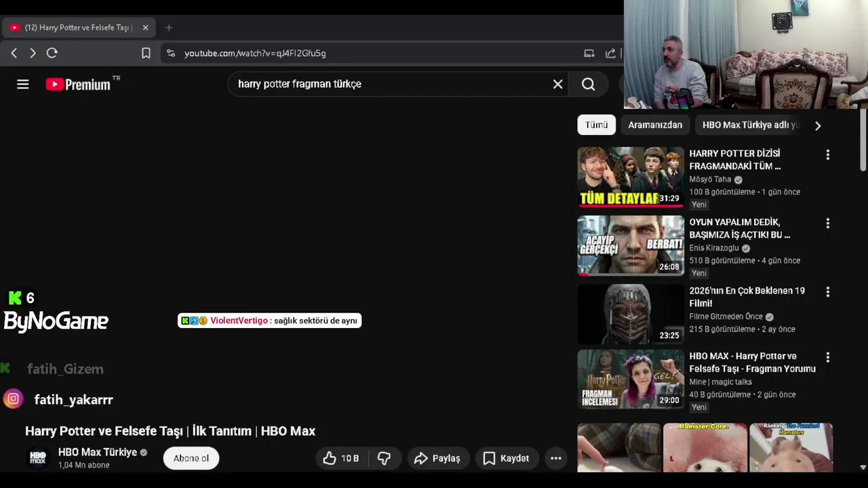Subscribe with the Abone ol button

[x=191, y=458]
